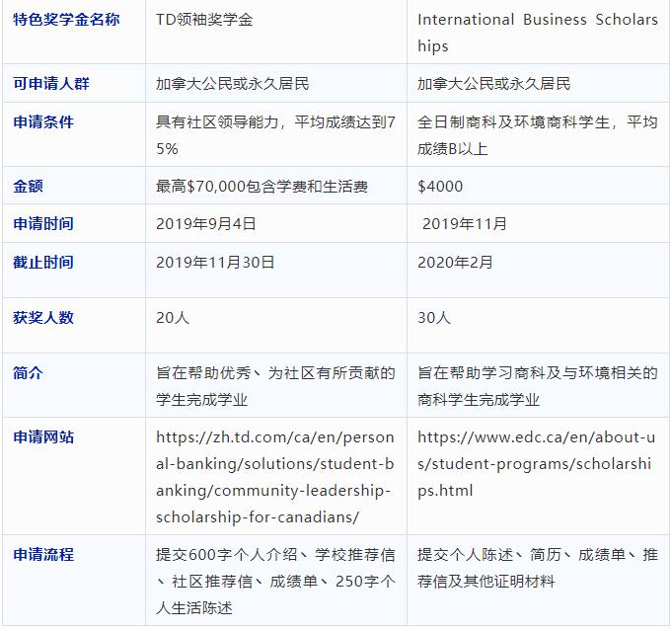Screen dimensions: 672x631
Task: Select the 申请流程 row label
Action: tap(43, 555)
